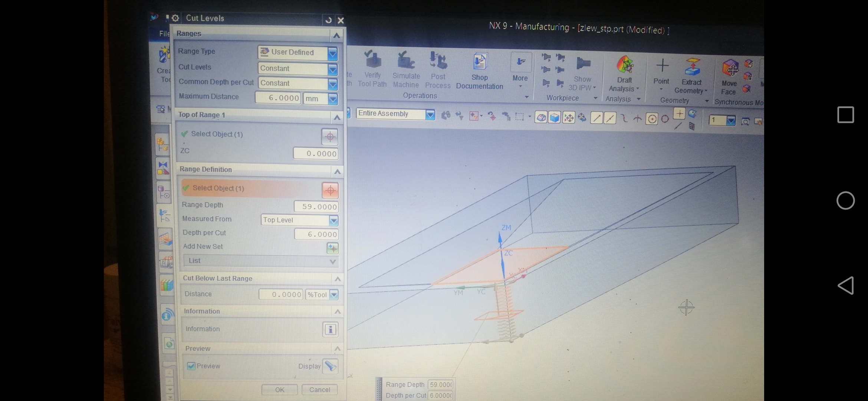Close the Cut Levels dialog
Viewport: 868px width, 401px height.
[x=341, y=20]
